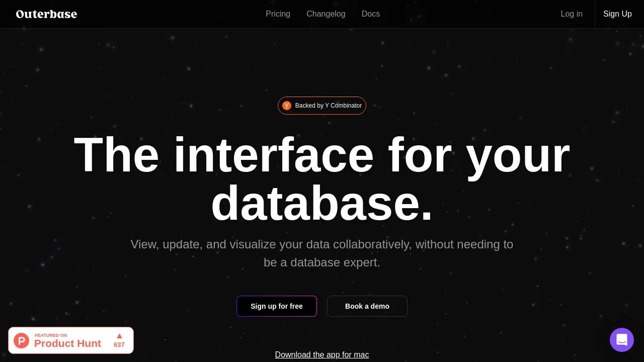Click the Log in link
644x362 pixels.
pyautogui.click(x=572, y=14)
